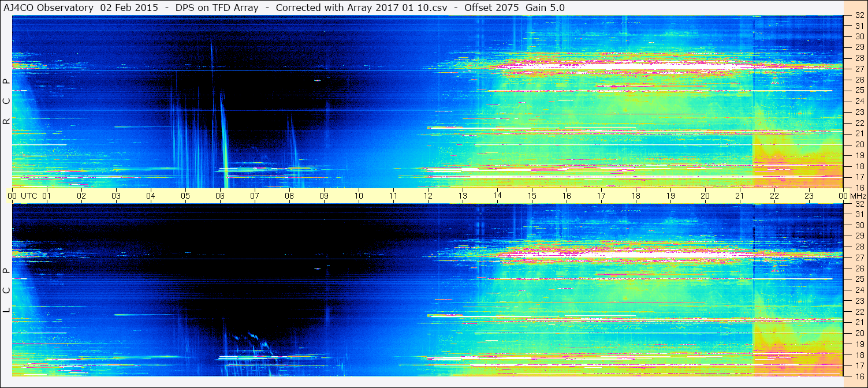Select the 05 hour marker on time axis
The height and width of the screenshot is (388, 868).
pyautogui.click(x=185, y=196)
